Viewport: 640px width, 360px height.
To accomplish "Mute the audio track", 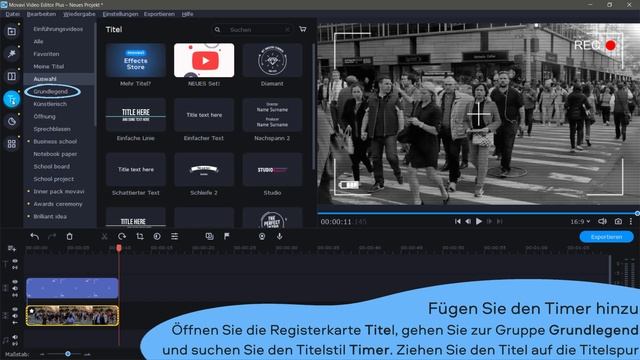I will point(15,338).
